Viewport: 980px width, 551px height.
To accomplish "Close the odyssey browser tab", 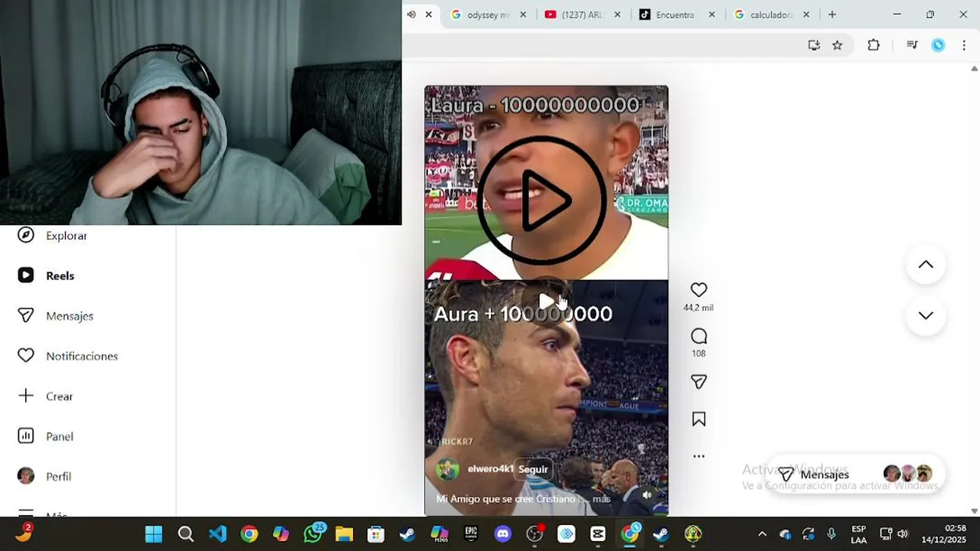I will [x=523, y=15].
